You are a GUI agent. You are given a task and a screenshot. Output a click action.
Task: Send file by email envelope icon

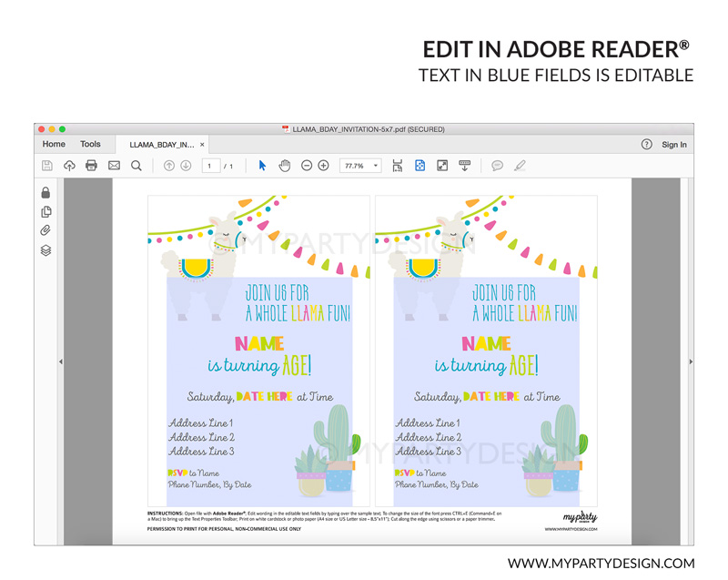pos(114,166)
